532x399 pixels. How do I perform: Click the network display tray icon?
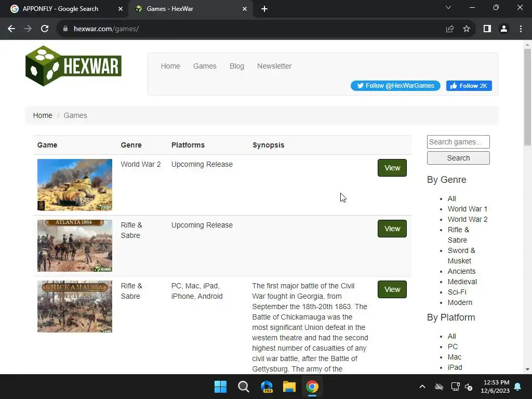pyautogui.click(x=455, y=387)
